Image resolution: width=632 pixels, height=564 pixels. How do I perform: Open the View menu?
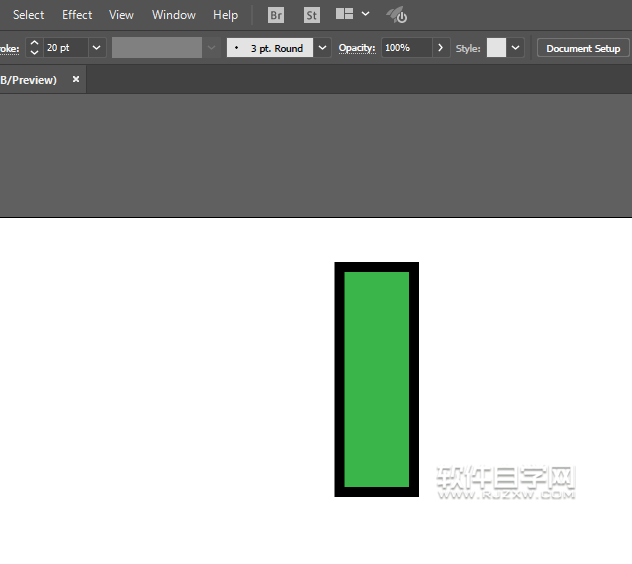click(x=121, y=15)
